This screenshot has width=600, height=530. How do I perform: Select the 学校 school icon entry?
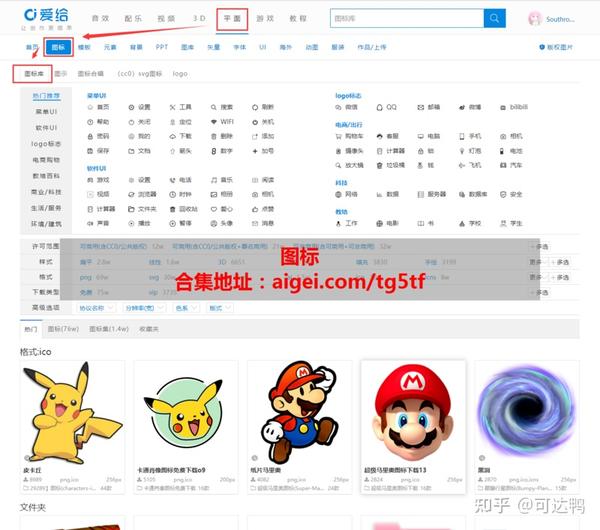(470, 223)
